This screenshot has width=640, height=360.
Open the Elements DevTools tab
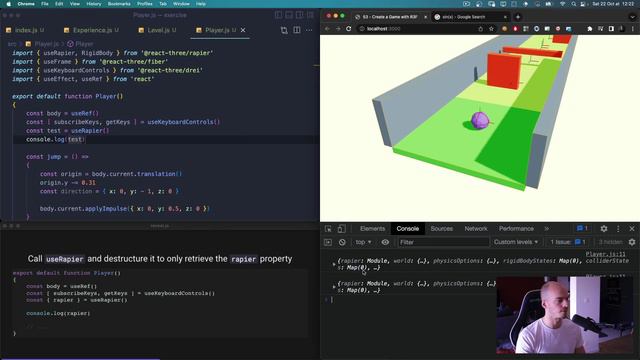372,229
